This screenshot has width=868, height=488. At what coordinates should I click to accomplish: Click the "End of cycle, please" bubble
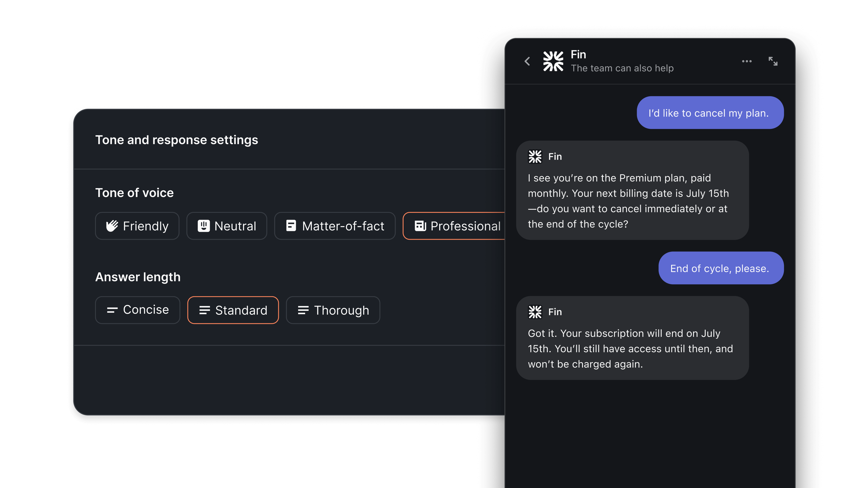[x=721, y=268]
